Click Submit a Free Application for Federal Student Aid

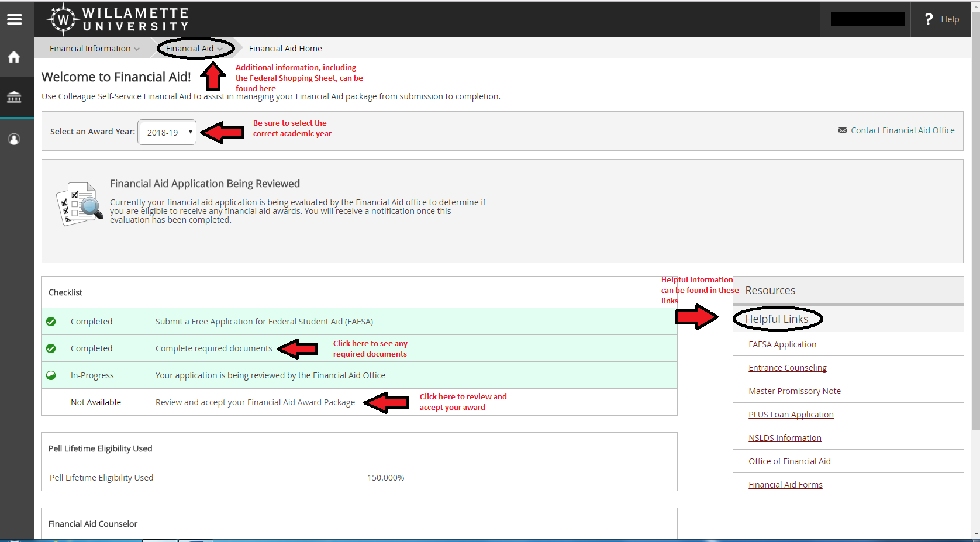(x=264, y=322)
